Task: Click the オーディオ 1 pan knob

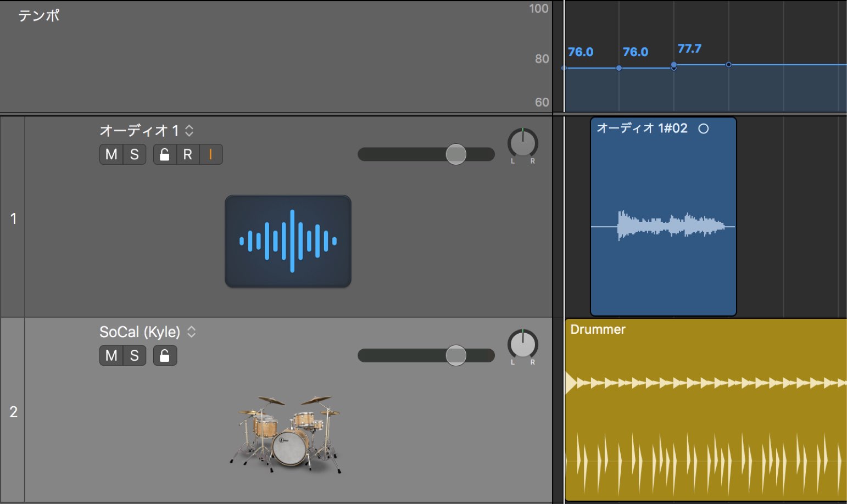Action: pyautogui.click(x=523, y=143)
